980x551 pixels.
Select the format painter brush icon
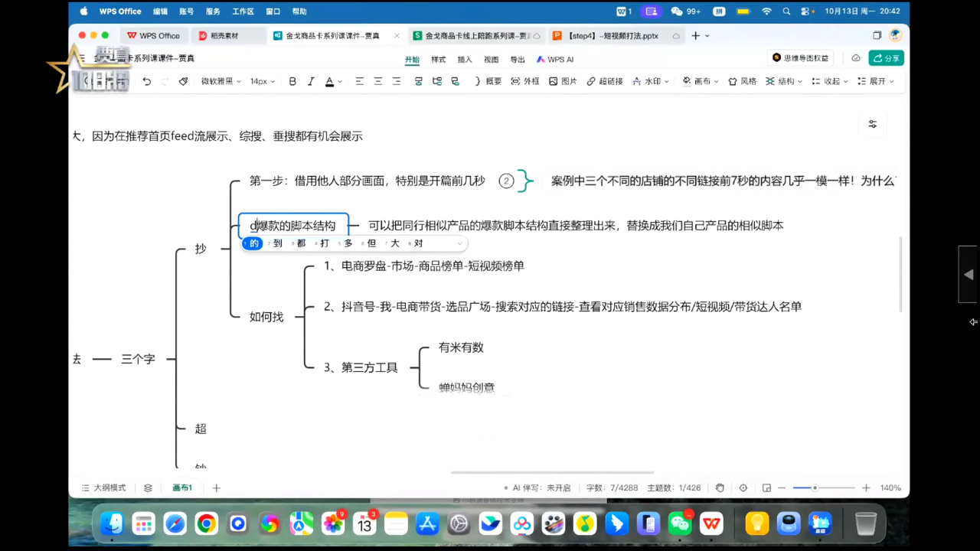(184, 81)
